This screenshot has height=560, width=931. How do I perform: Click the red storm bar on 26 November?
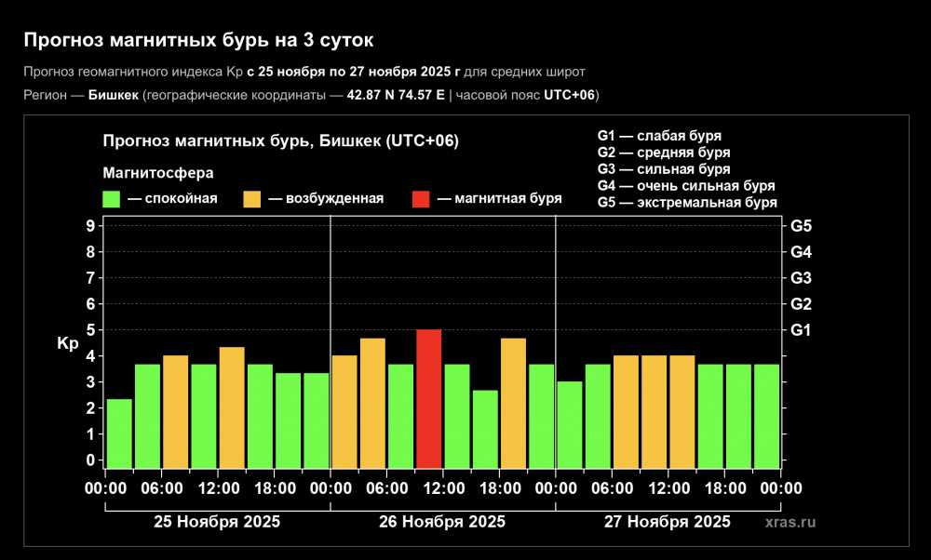point(428,398)
